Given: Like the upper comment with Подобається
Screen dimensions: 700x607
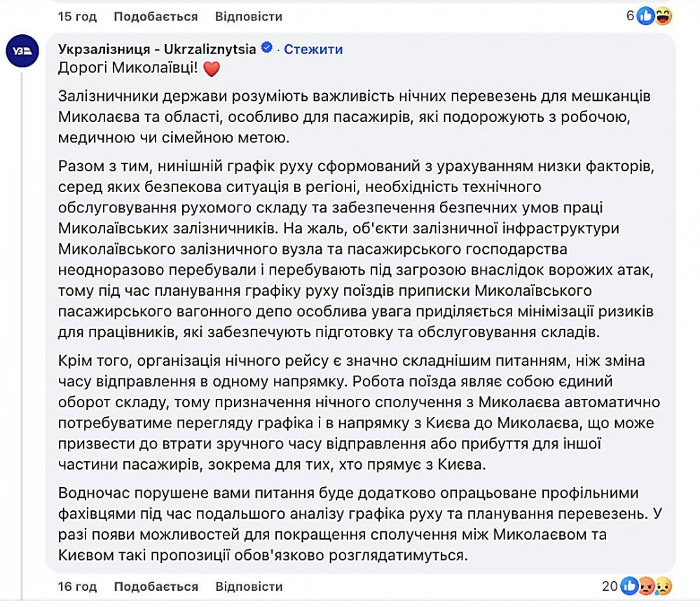Looking at the screenshot, I should [x=156, y=17].
